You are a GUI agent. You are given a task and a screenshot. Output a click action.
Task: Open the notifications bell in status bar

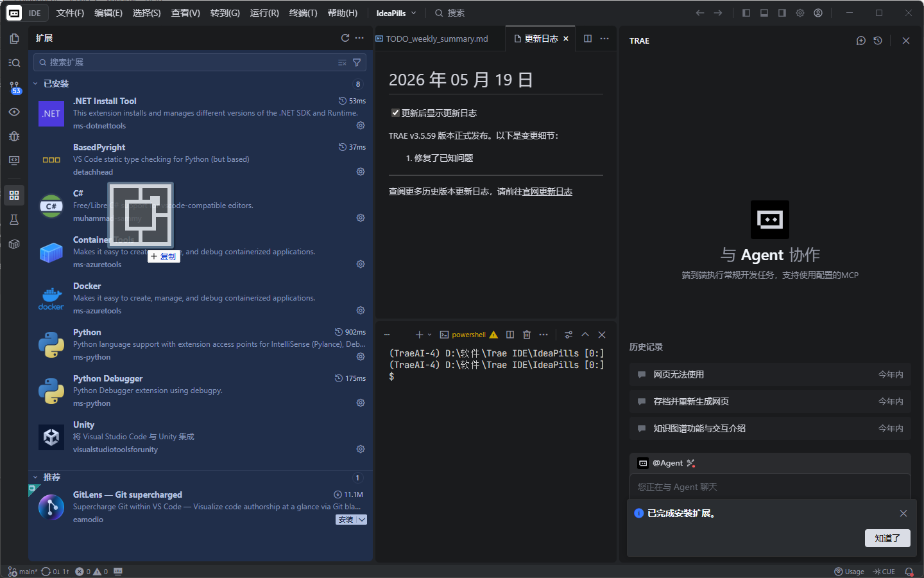[x=909, y=572]
